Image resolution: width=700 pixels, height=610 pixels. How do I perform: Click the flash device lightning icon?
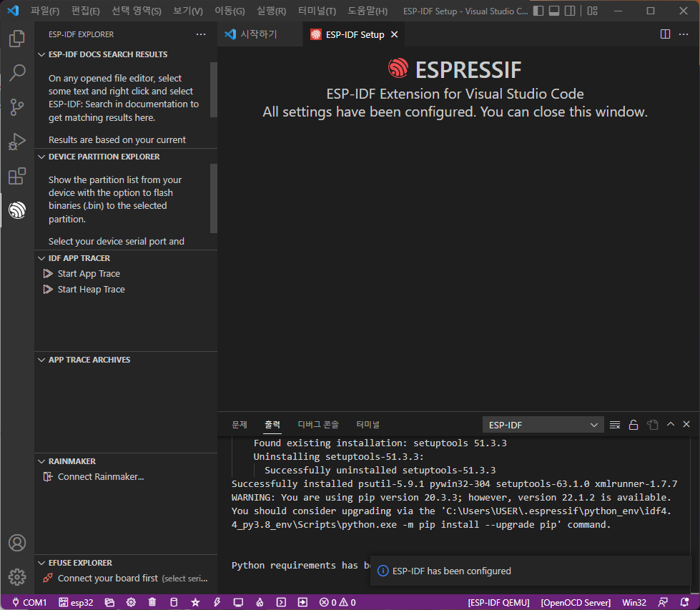[x=217, y=602]
